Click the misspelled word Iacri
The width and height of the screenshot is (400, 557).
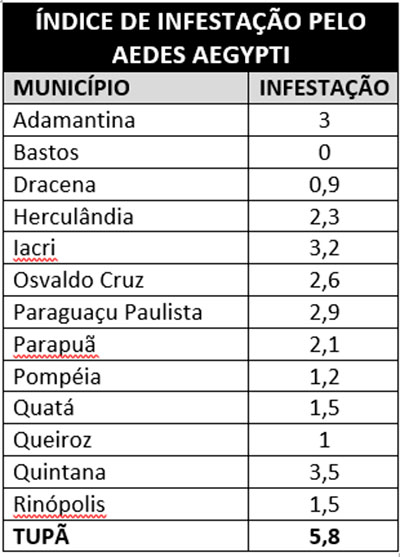[35, 248]
